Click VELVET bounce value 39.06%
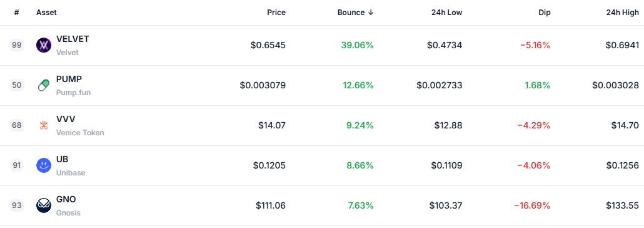Screen dimensions: 644x228 click(357, 45)
